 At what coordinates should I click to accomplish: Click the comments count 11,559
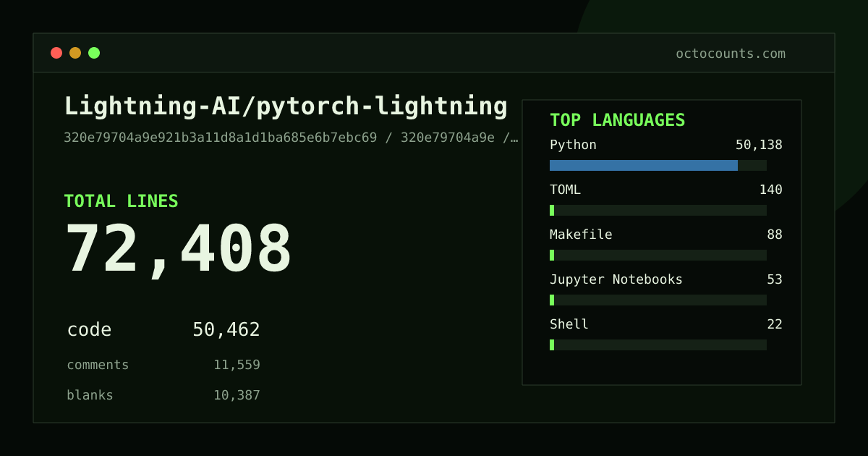[x=237, y=365]
